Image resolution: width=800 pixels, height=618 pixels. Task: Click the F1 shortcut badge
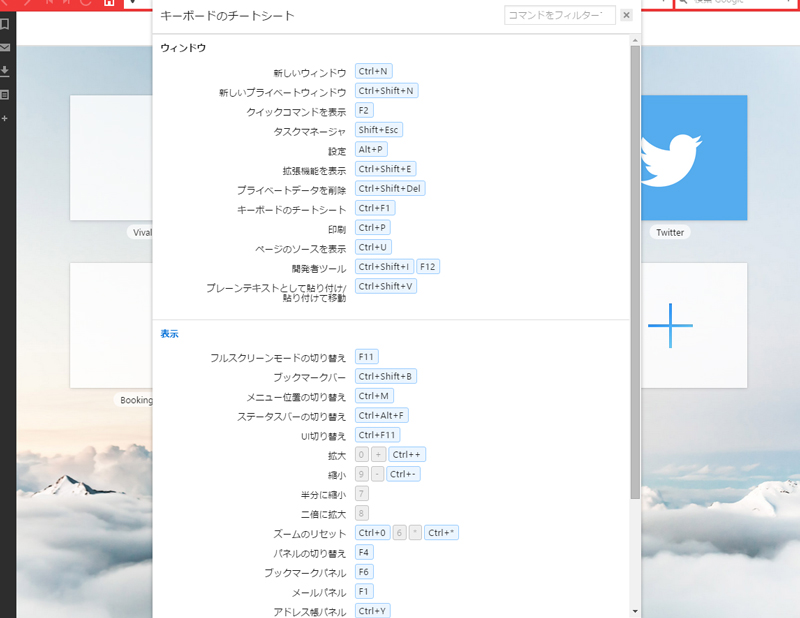364,592
